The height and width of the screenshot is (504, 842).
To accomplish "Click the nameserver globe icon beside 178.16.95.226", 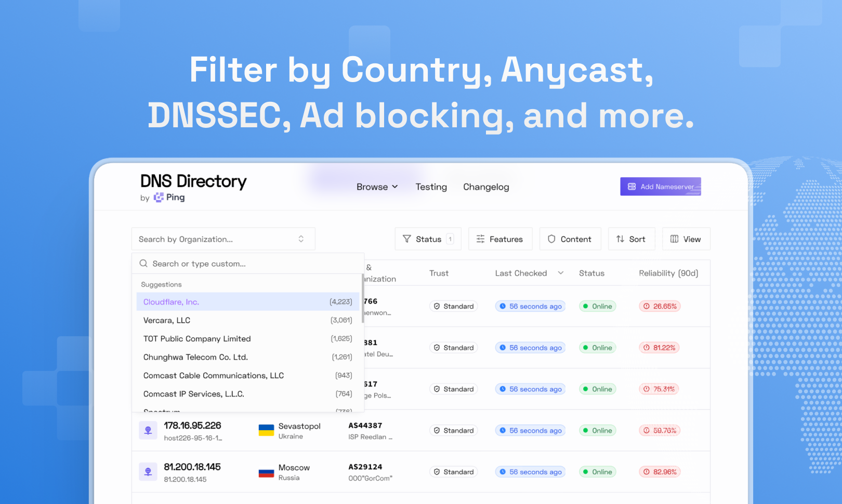I will [x=148, y=430].
